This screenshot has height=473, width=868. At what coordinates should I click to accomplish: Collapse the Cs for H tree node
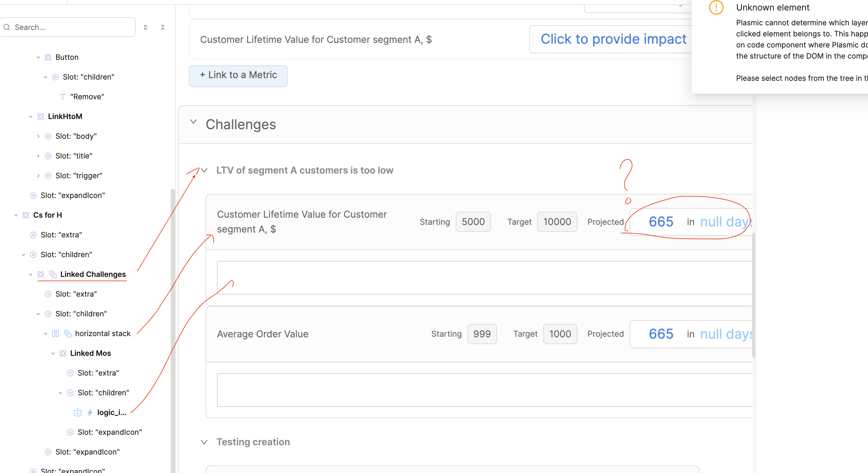click(16, 215)
